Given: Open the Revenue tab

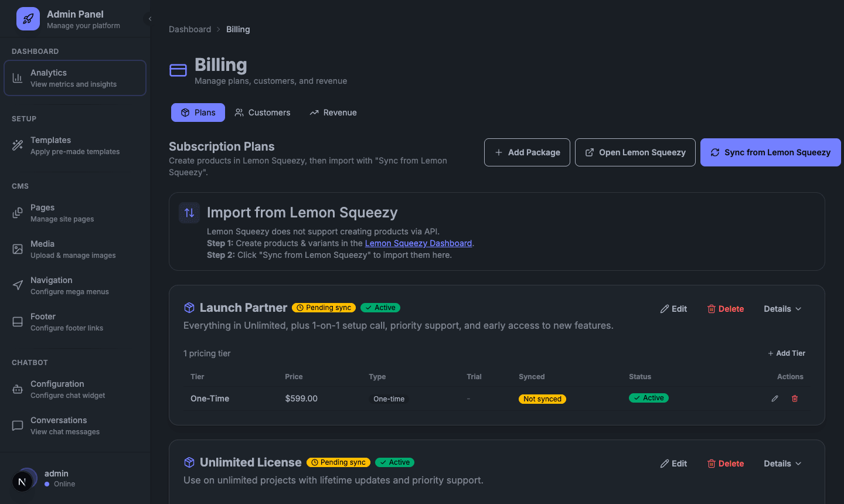Looking at the screenshot, I should point(332,112).
